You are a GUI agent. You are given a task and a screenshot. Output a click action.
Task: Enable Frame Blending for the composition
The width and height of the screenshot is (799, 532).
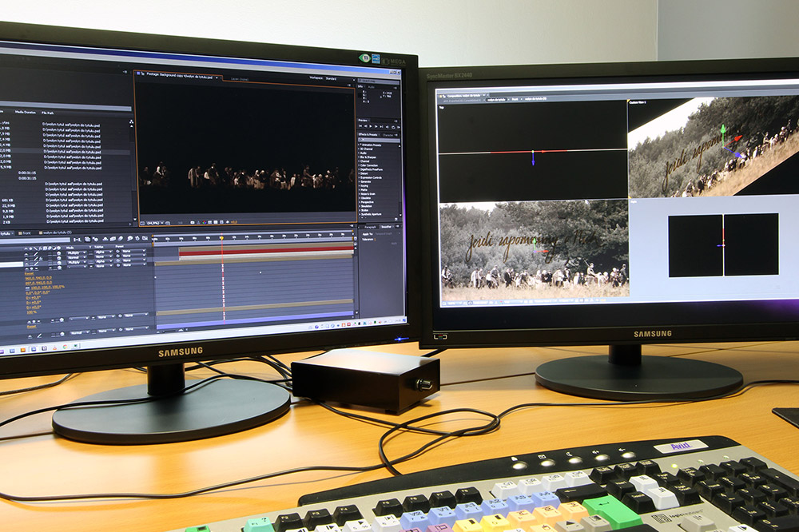click(113, 239)
